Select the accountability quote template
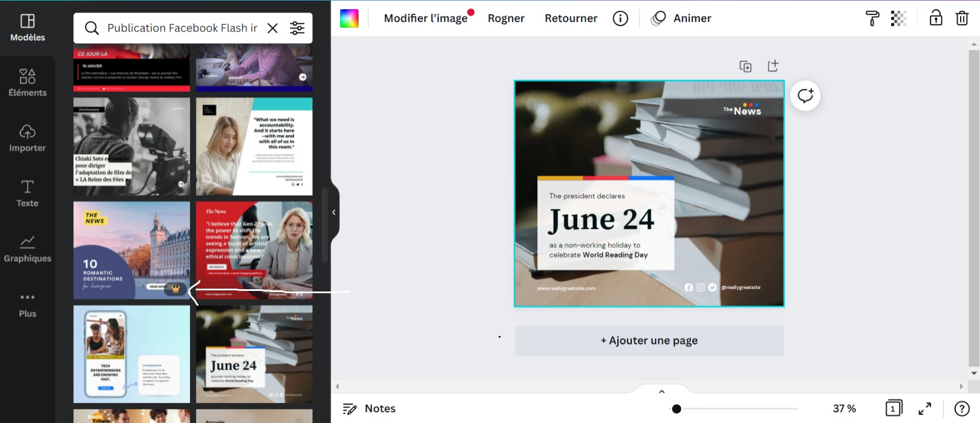Screen dimensions: 980x423 tap(254, 146)
